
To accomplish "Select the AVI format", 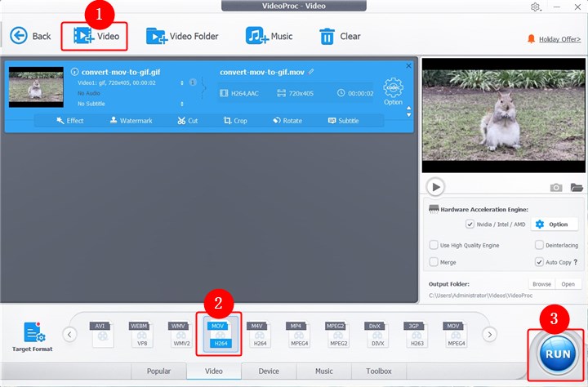I will pos(101,334).
